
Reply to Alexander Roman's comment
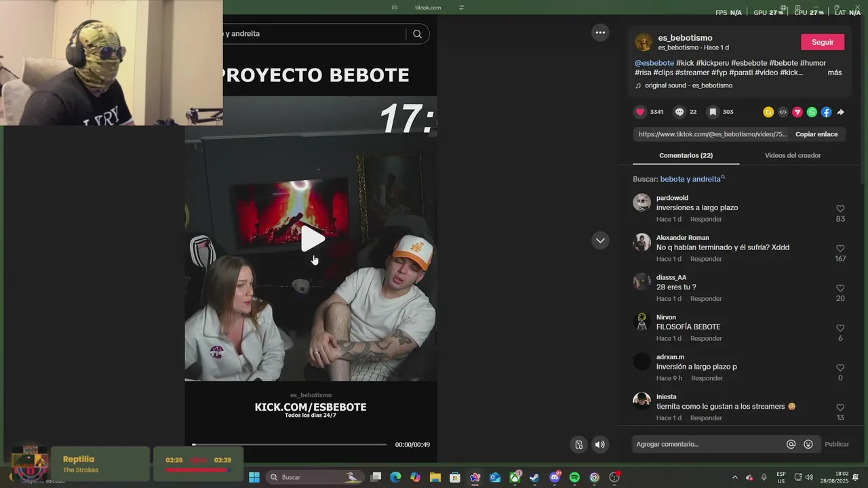coord(706,259)
